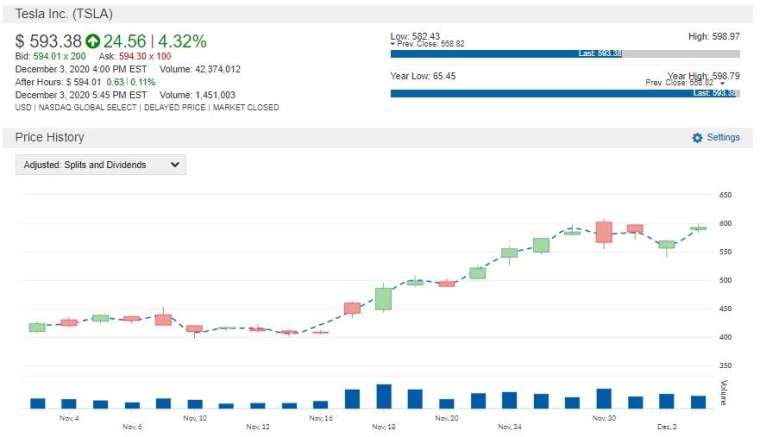Click the 4.32% percent change value
The height and width of the screenshot is (437, 760).
(x=182, y=42)
